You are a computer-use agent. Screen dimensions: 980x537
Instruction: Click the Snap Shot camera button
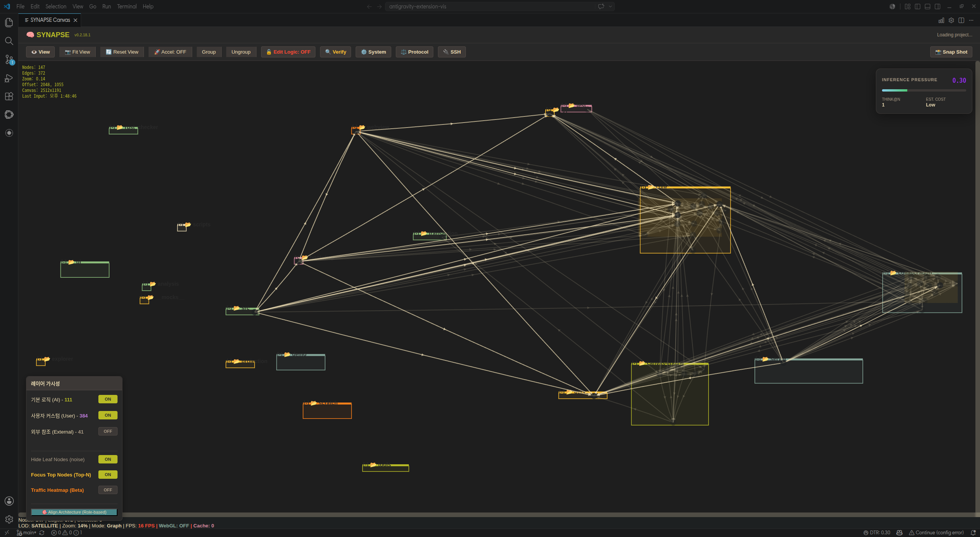951,52
